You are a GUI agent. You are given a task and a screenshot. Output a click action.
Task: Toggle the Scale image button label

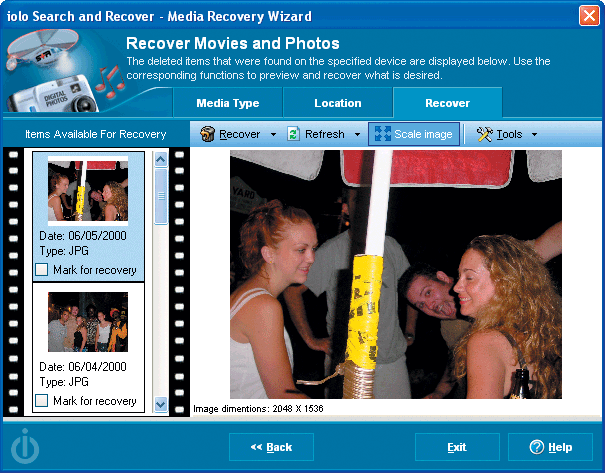click(x=423, y=134)
